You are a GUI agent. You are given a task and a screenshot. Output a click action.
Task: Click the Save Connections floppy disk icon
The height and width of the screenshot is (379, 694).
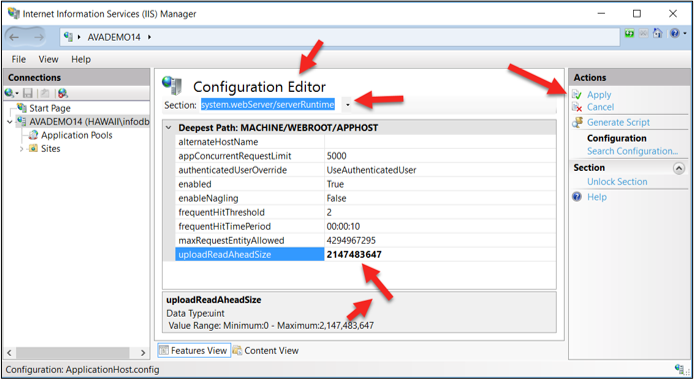pos(28,93)
